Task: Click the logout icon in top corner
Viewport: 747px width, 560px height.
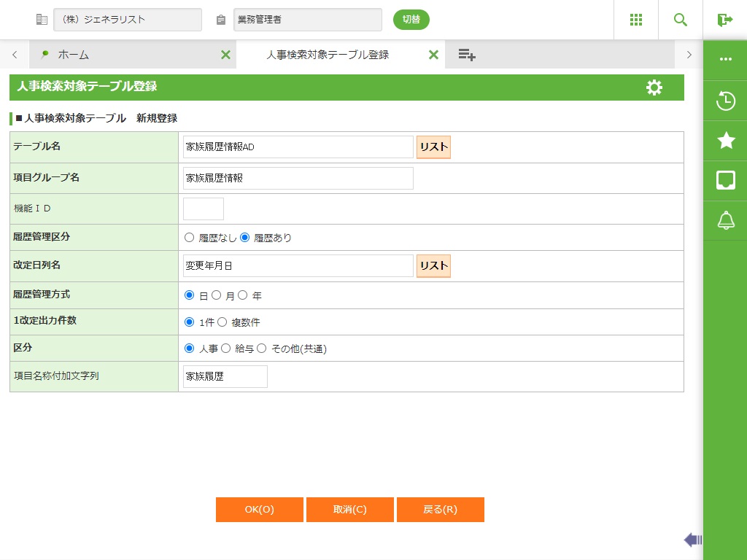Action: click(725, 20)
